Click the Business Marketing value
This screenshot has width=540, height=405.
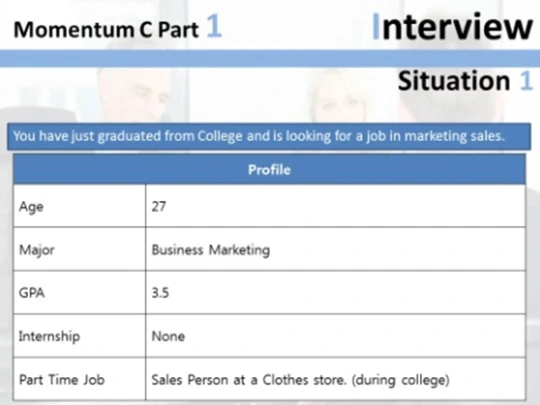tap(211, 250)
